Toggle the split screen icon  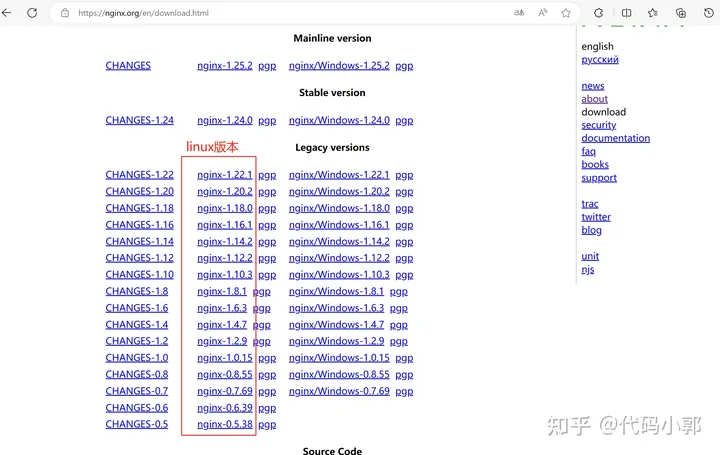coord(626,13)
